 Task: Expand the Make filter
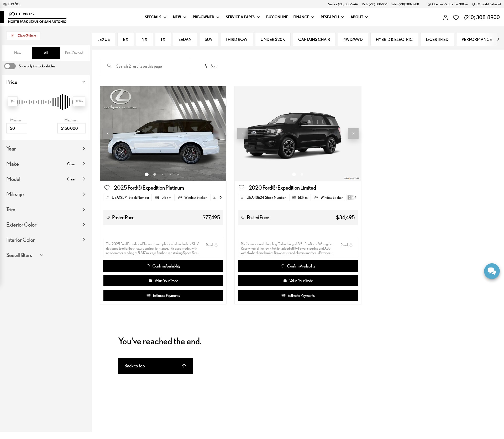84,164
